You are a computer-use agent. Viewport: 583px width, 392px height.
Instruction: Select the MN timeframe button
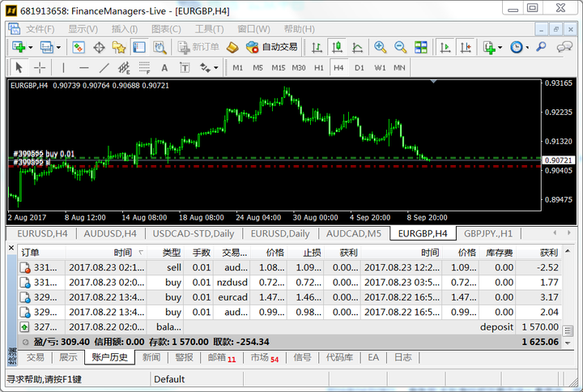pyautogui.click(x=399, y=68)
